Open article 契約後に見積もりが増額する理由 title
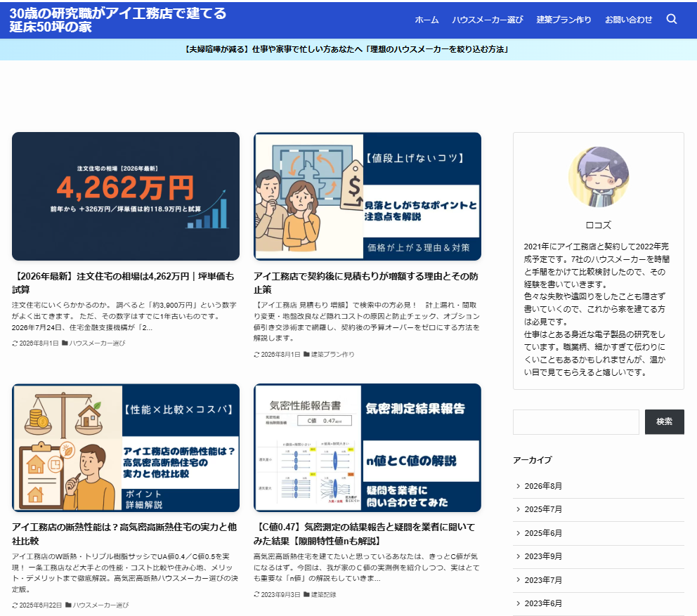 pos(366,282)
